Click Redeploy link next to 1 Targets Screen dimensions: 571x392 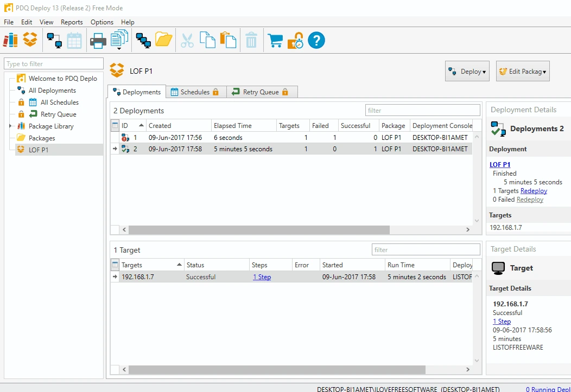coord(534,190)
